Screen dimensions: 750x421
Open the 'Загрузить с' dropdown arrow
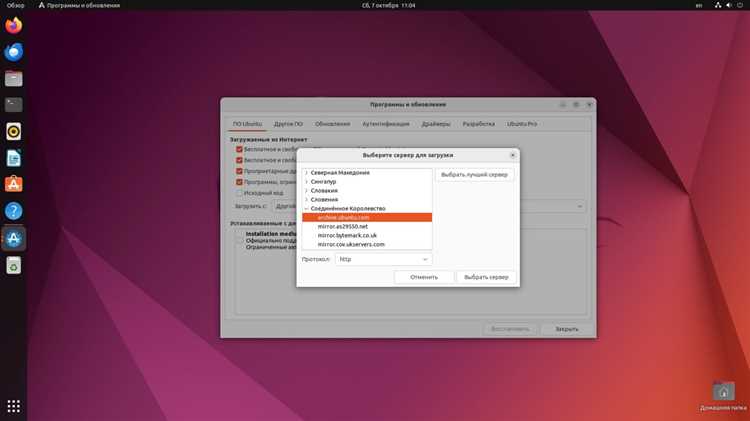580,206
